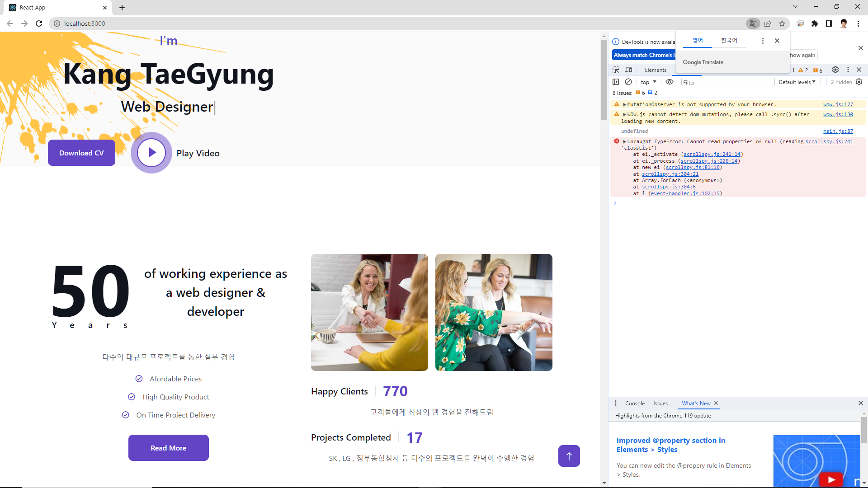Click the Google Translate icon in address bar
This screenshot has width=868, height=488.
click(753, 23)
